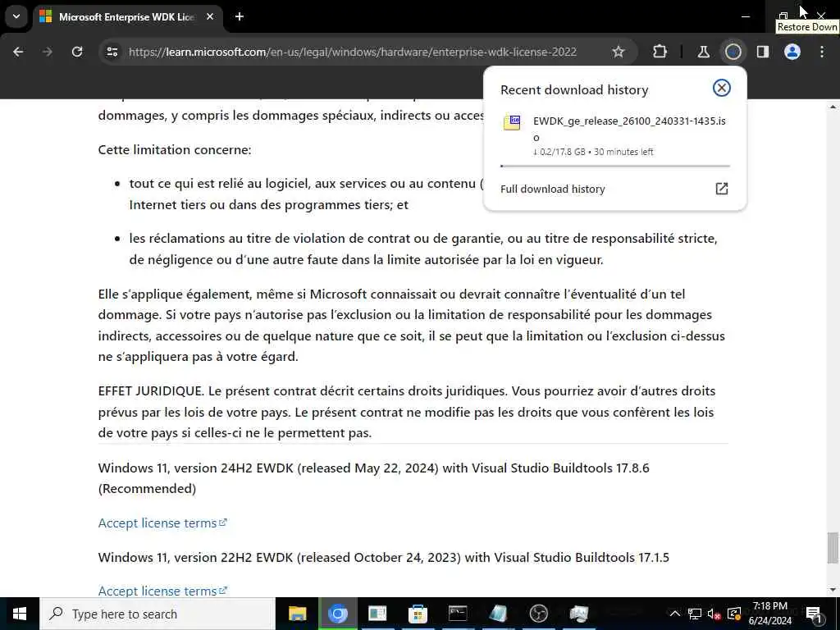This screenshot has width=840, height=630.
Task: Click the EWDK_ge_release_26100 ISO download entry
Action: click(614, 135)
